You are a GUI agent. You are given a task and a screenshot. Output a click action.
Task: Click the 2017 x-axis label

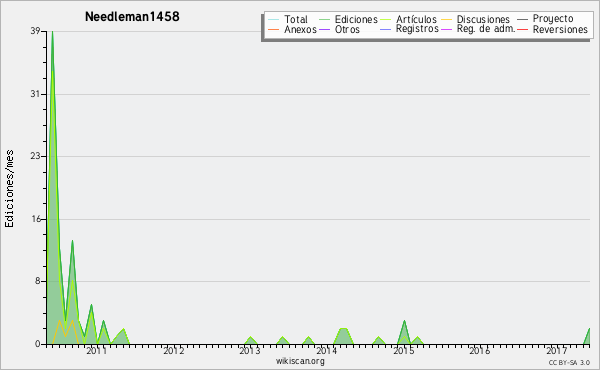[x=556, y=350]
